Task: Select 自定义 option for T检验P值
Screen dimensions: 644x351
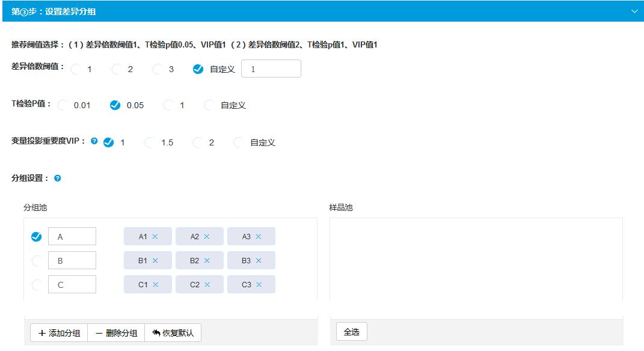Action: 210,105
